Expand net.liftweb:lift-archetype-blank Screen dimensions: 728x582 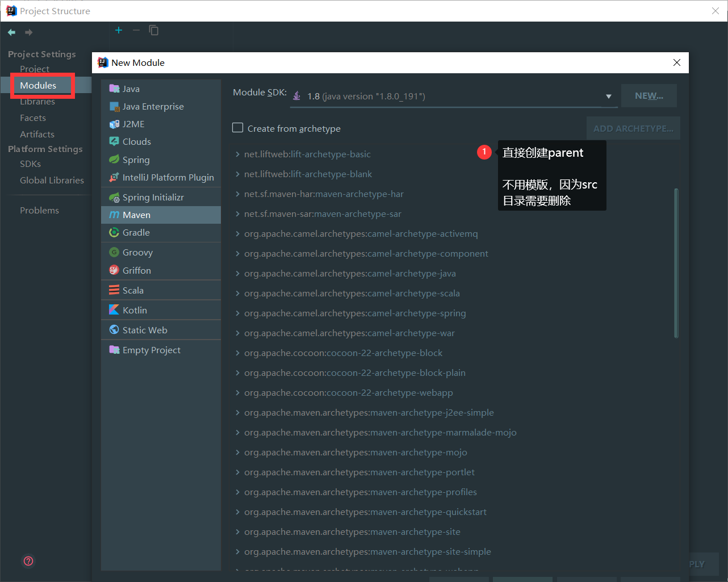(x=237, y=174)
